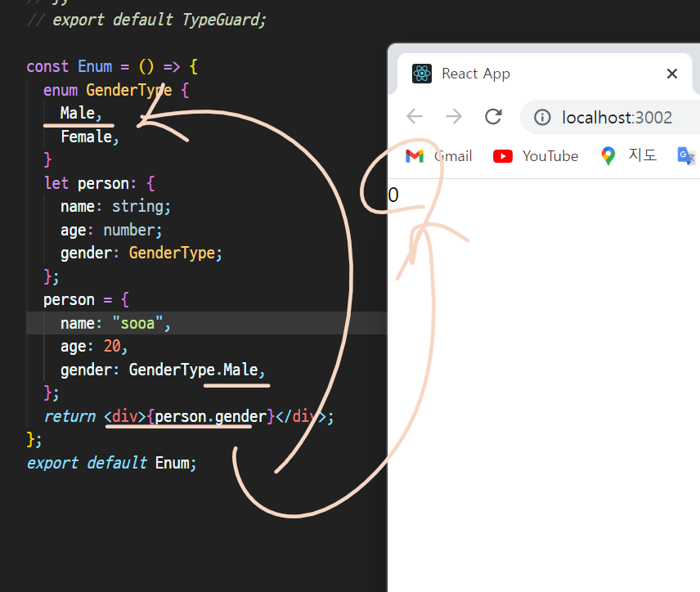Click the browser back arrow
The image size is (700, 592).
pyautogui.click(x=415, y=117)
